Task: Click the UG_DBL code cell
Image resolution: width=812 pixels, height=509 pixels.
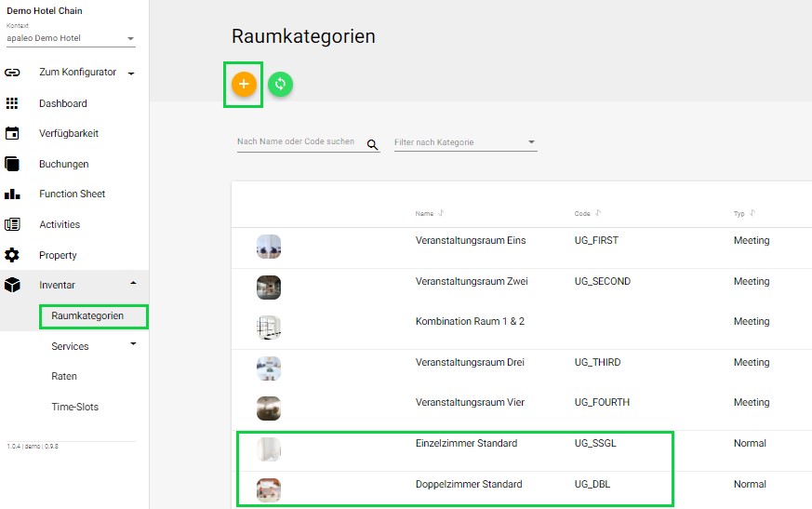Action: 592,484
